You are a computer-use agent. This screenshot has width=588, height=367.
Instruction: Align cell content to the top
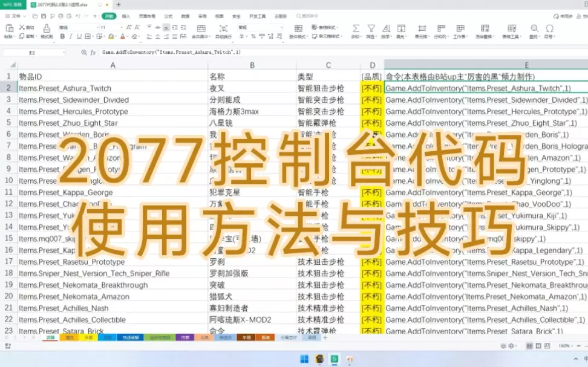[x=149, y=27]
